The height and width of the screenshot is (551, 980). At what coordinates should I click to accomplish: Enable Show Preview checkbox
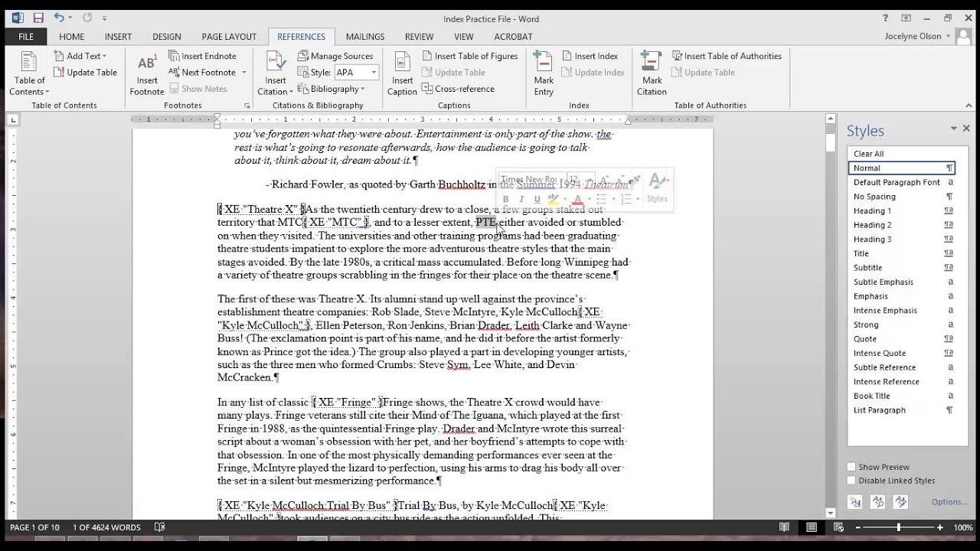[851, 467]
